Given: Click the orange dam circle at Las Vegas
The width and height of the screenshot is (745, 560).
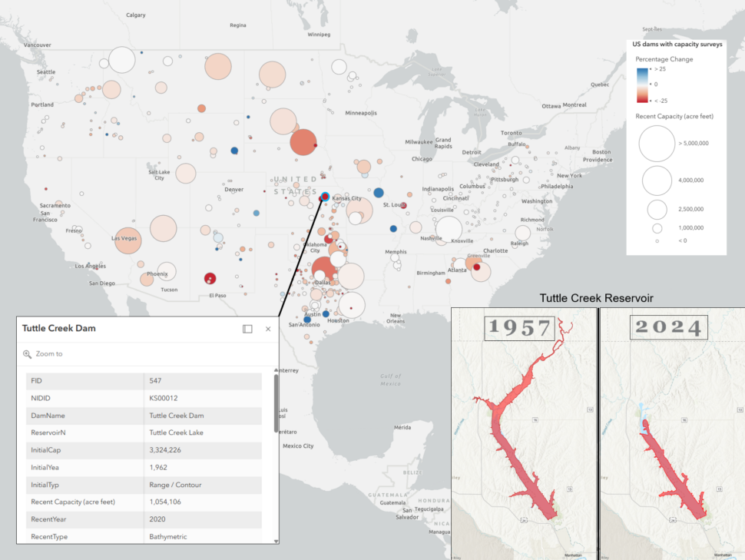Looking at the screenshot, I should coord(127,240).
